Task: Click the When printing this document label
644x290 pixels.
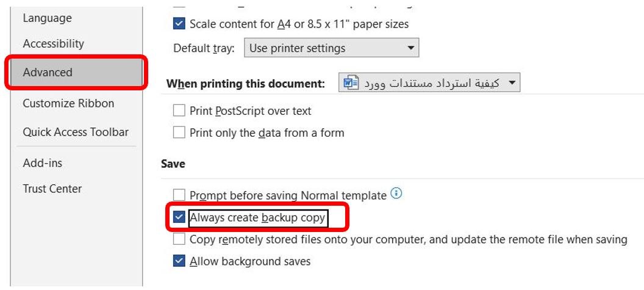Action: pos(245,84)
